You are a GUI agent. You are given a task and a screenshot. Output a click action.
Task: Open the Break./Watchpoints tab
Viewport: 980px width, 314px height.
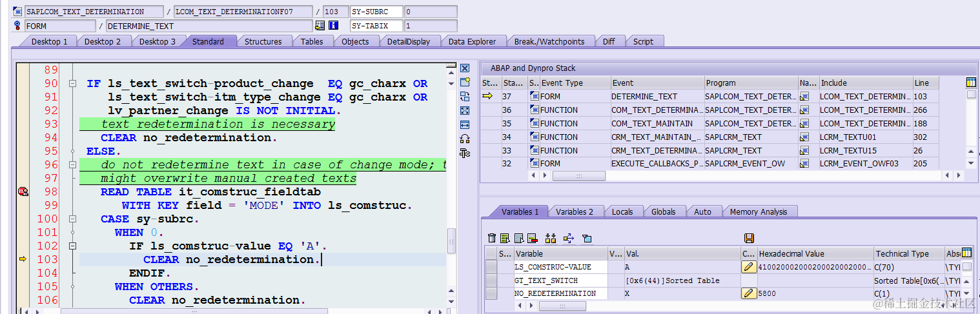(549, 41)
